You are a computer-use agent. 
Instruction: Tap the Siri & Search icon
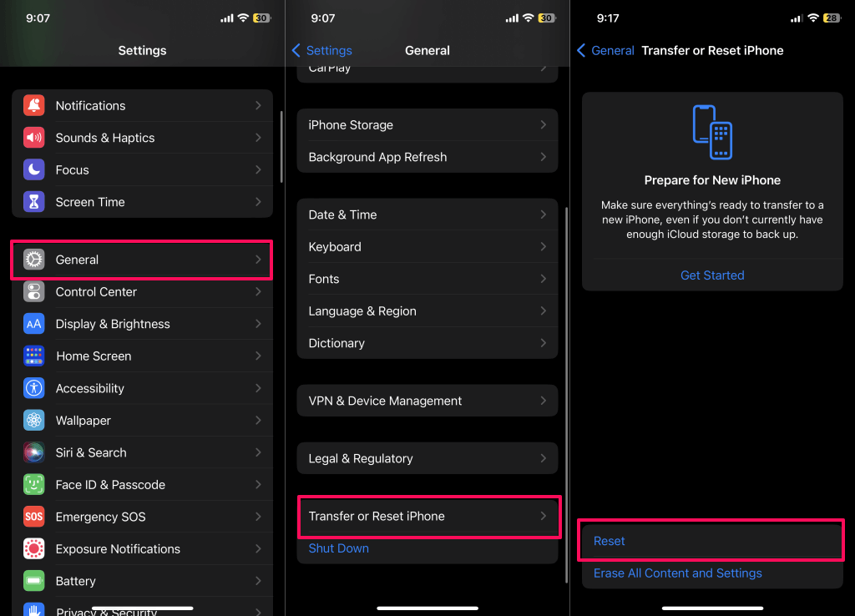34,452
